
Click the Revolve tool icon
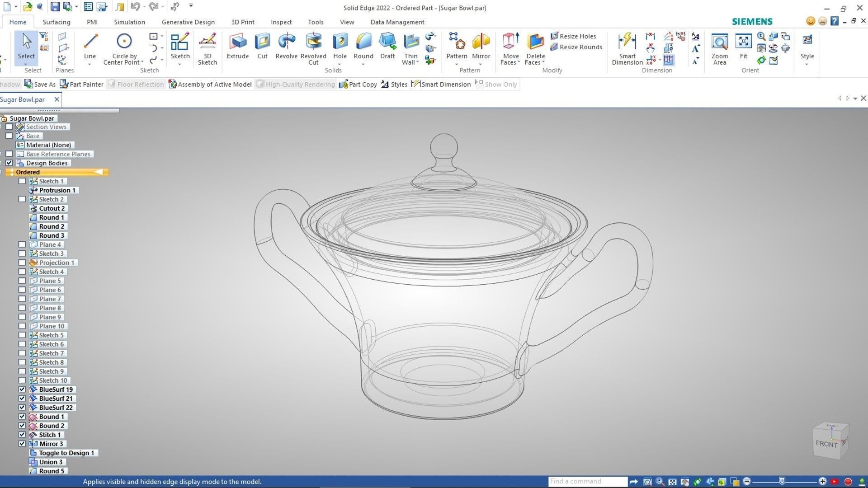coord(286,42)
